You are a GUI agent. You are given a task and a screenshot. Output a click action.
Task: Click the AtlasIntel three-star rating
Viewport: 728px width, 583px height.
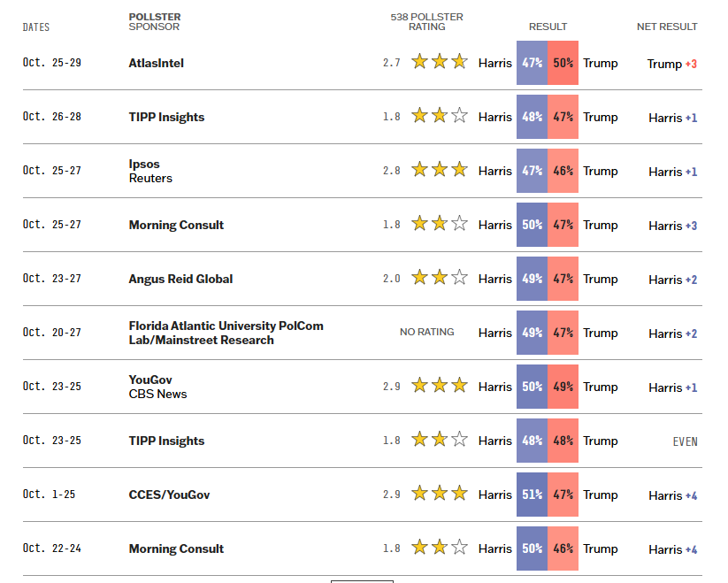439,62
